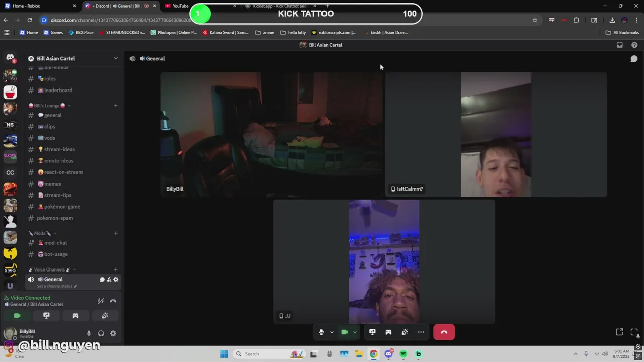The width and height of the screenshot is (644, 362).
Task: Share your screen from call control bar
Action: click(372, 332)
